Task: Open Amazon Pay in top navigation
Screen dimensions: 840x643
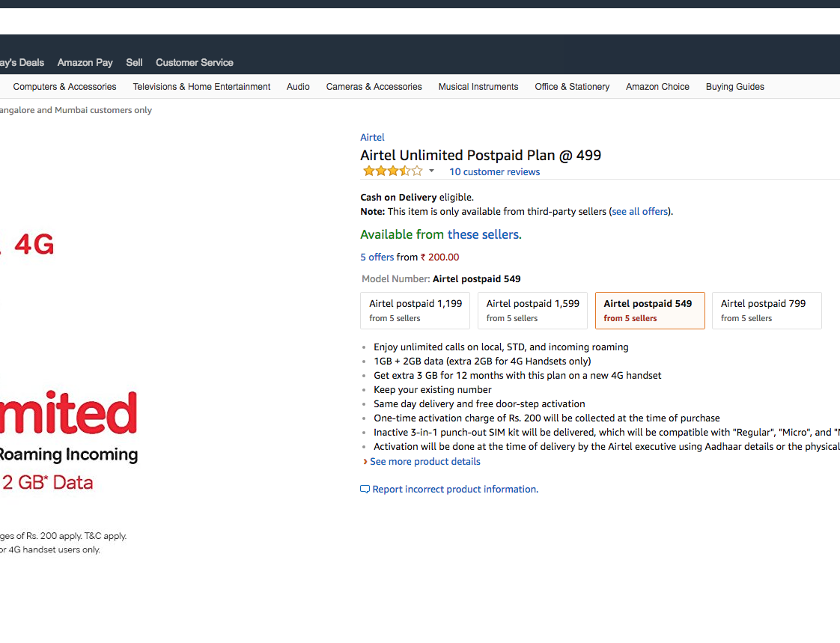Action: pyautogui.click(x=85, y=63)
